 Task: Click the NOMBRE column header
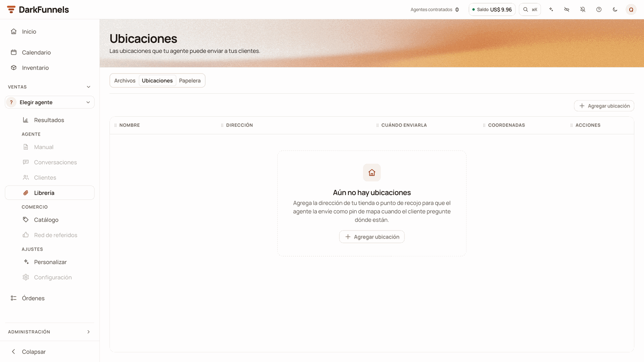click(130, 125)
